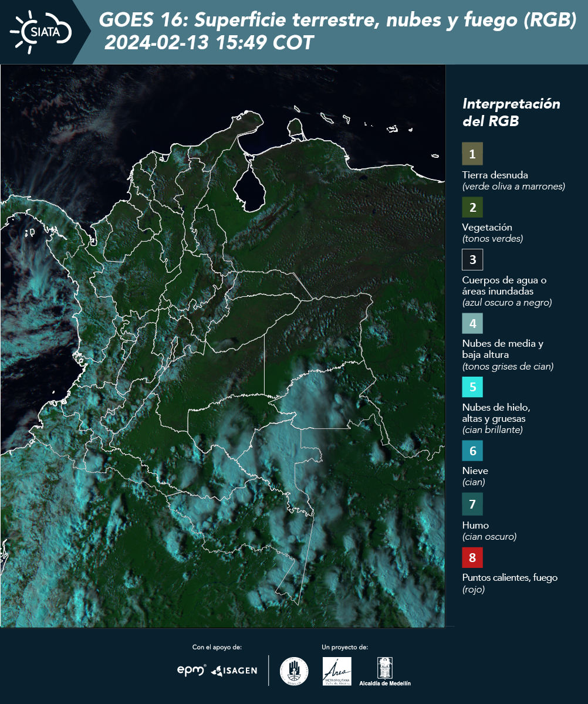Click the SIATA sun-cloud logo
The image size is (588, 704).
(x=41, y=32)
